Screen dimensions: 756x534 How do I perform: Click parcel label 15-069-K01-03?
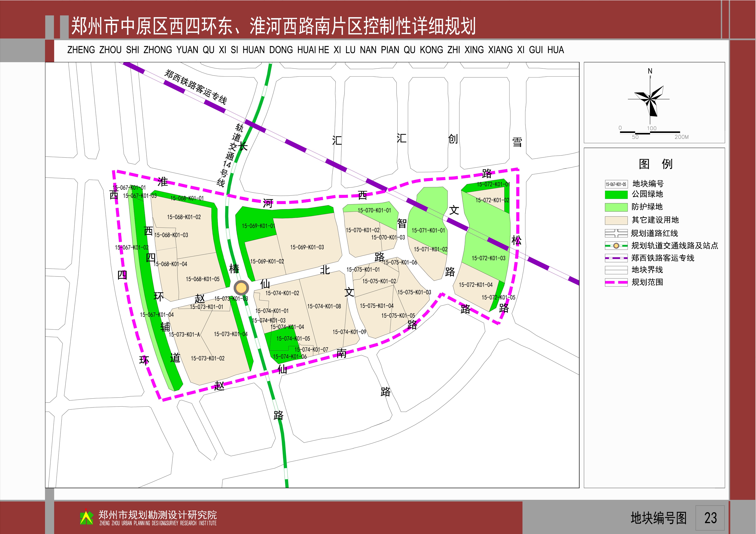pyautogui.click(x=307, y=247)
